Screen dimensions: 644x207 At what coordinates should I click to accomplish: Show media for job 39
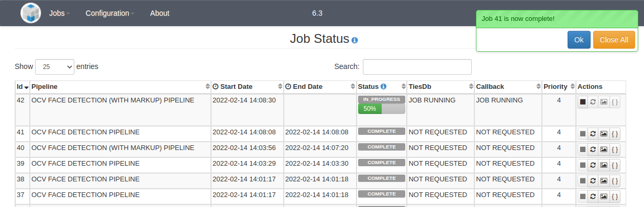(604, 165)
